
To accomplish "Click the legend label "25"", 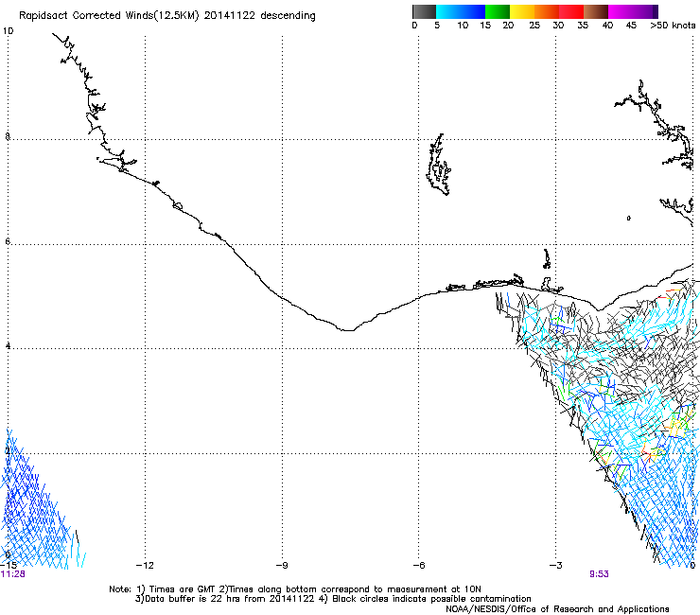I will click(x=534, y=26).
